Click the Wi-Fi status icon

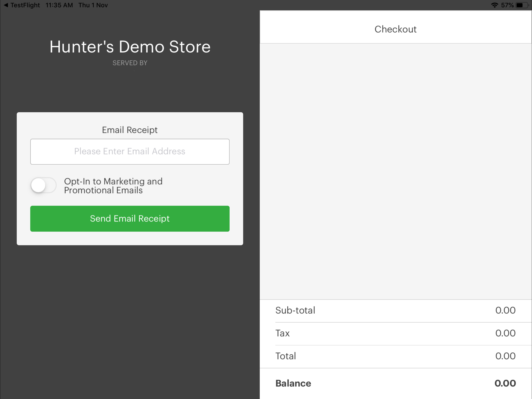pos(494,5)
